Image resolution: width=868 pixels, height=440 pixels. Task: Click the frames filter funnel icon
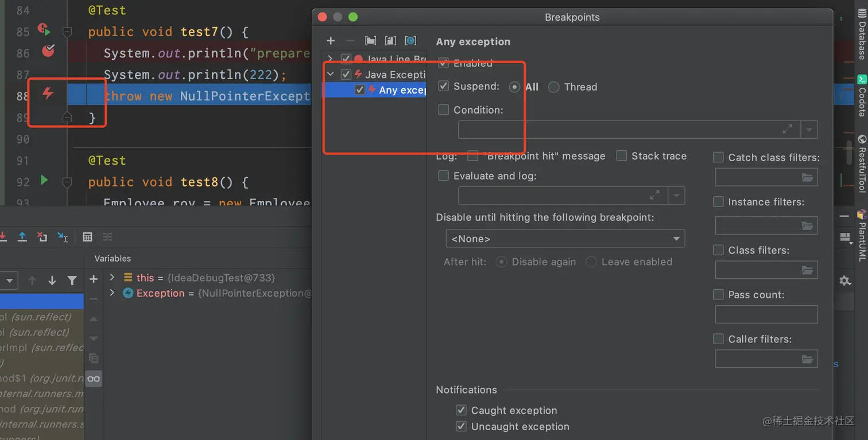point(72,281)
